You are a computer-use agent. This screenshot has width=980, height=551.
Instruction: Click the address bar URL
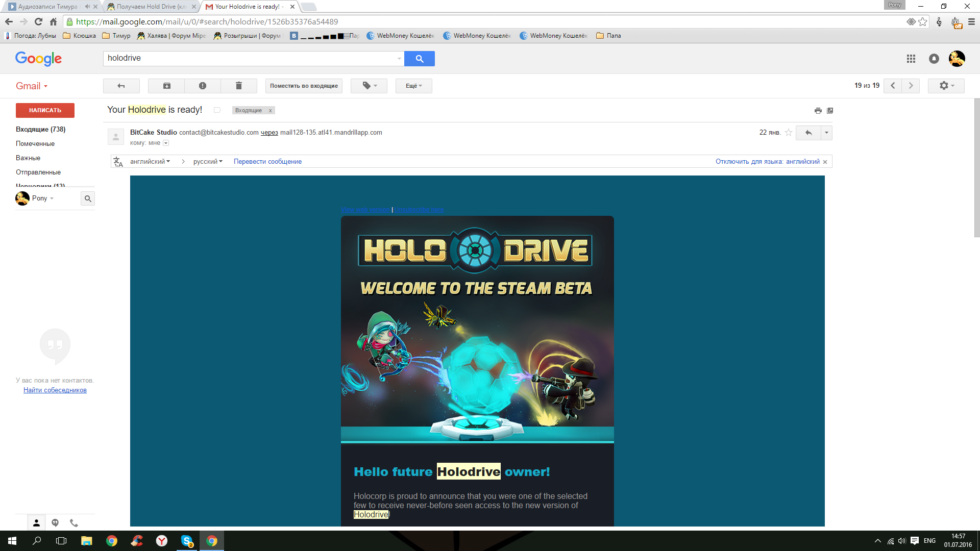coord(207,22)
